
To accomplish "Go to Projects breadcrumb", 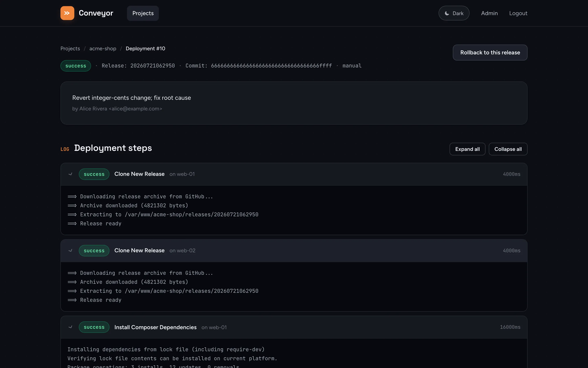I will point(70,48).
